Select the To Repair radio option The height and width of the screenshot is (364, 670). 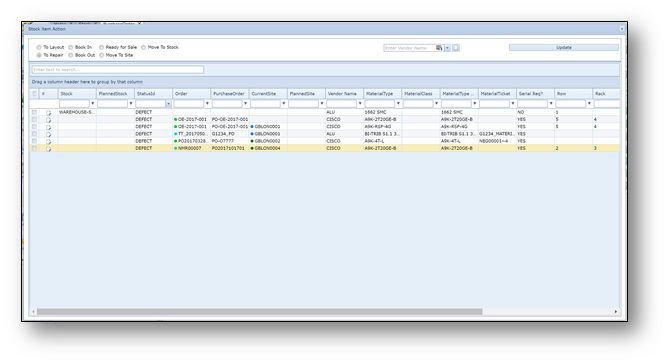coord(39,55)
